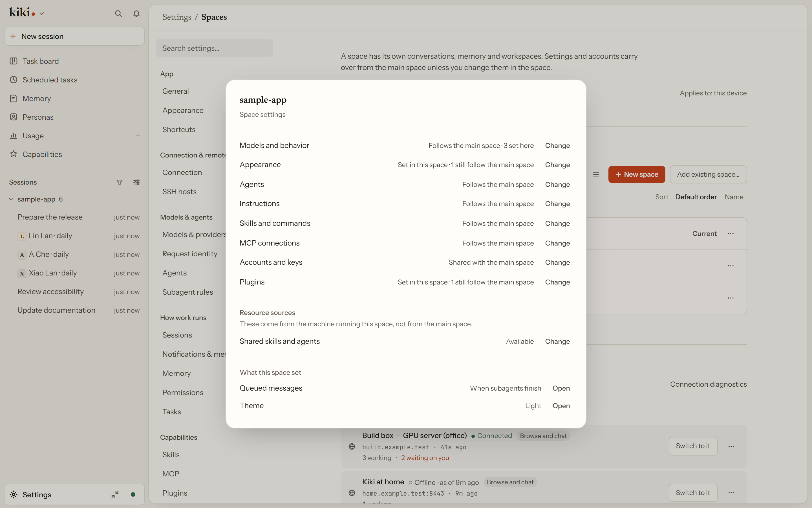Open the Appearance settings page
This screenshot has height=508, width=812.
pyautogui.click(x=183, y=111)
